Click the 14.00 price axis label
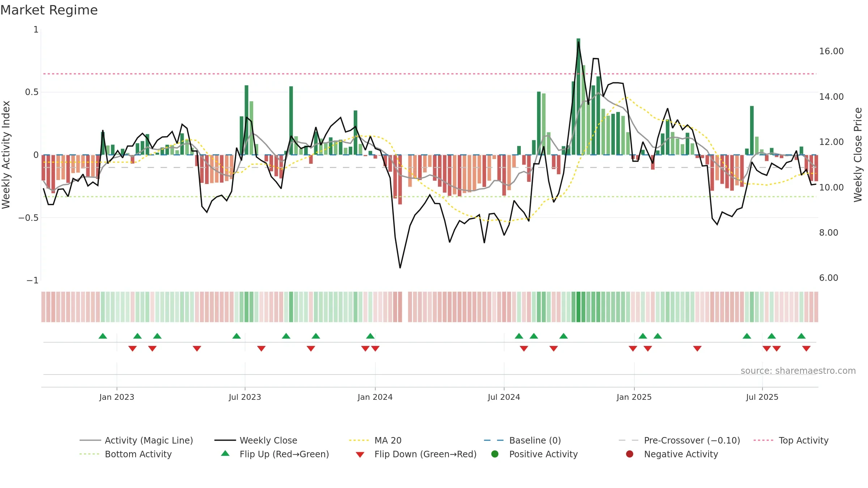Screen dimensions: 868x488 point(831,97)
